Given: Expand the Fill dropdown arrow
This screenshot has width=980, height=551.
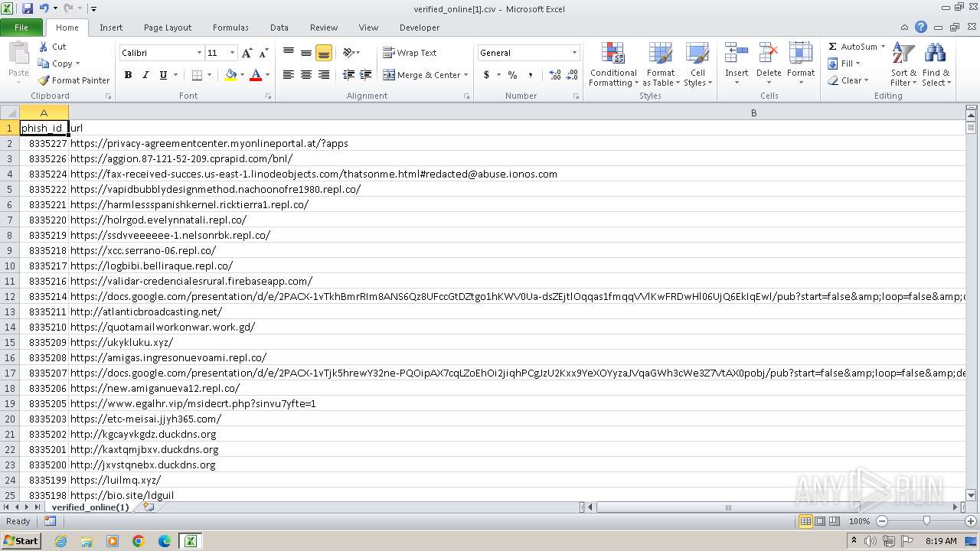Looking at the screenshot, I should [858, 64].
